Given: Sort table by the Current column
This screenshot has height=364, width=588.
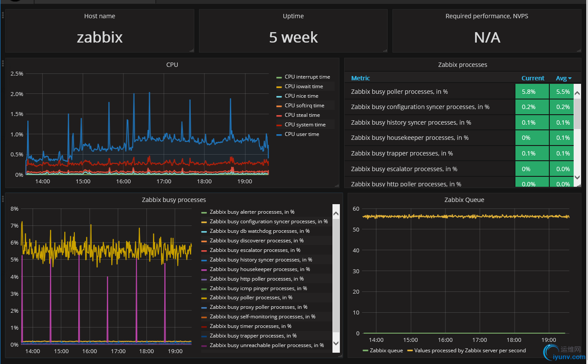Looking at the screenshot, I should pyautogui.click(x=533, y=78).
